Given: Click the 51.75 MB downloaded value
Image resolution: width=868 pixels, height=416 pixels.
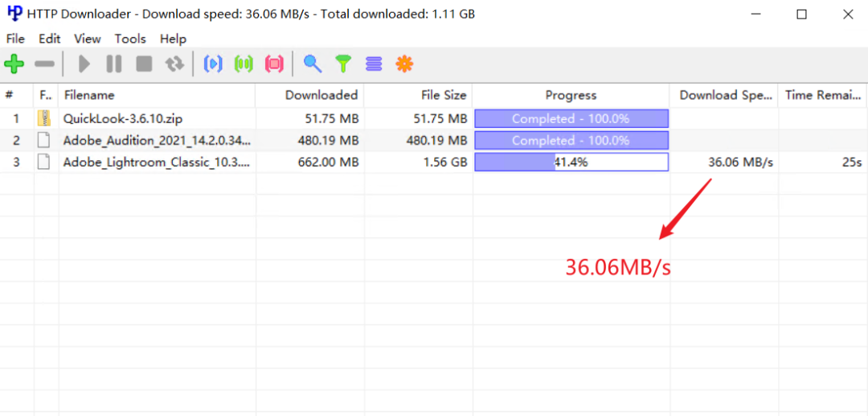Looking at the screenshot, I should 332,118.
